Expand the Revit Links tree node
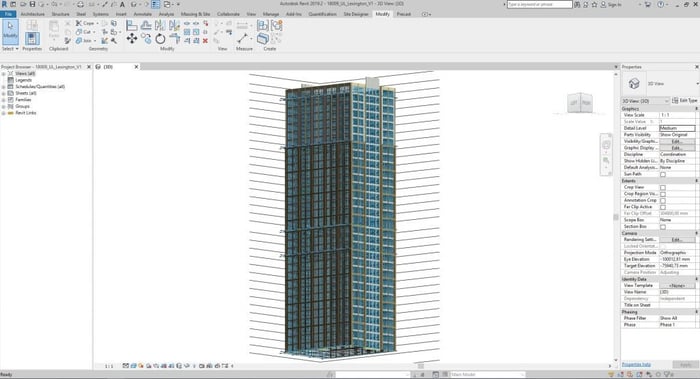 4,113
